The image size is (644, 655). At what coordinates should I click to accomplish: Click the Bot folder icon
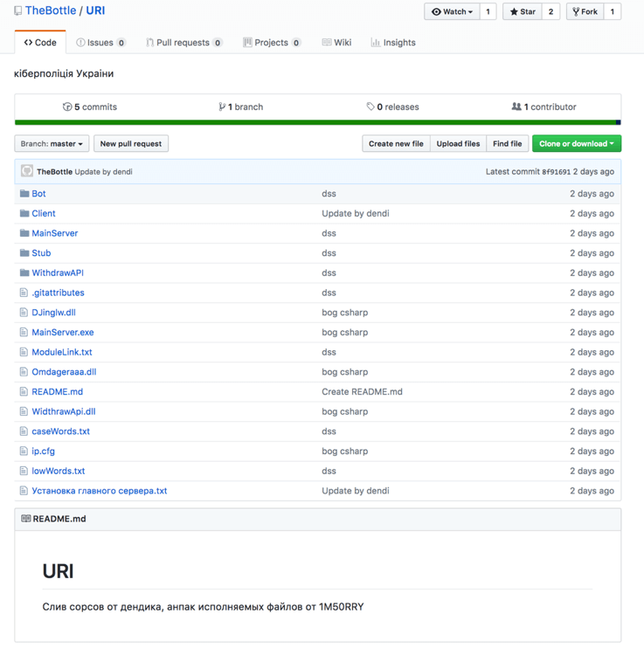24,193
